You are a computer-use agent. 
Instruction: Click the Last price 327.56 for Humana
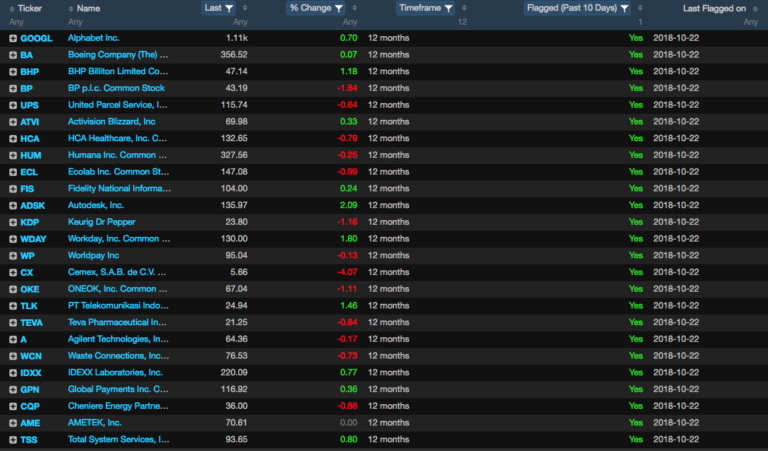(234, 155)
